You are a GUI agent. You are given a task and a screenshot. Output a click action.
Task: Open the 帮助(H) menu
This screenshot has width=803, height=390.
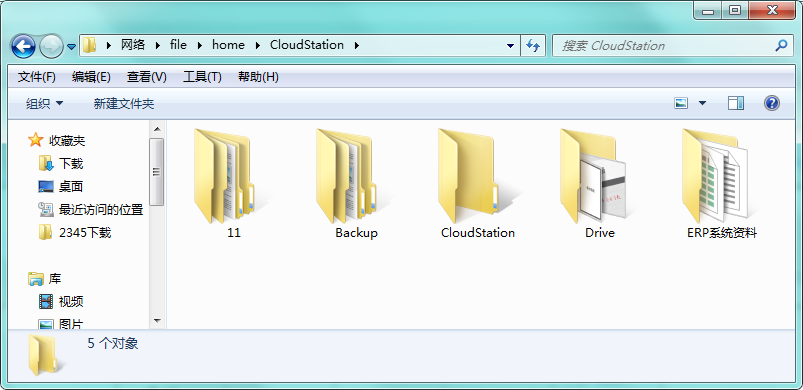click(258, 77)
